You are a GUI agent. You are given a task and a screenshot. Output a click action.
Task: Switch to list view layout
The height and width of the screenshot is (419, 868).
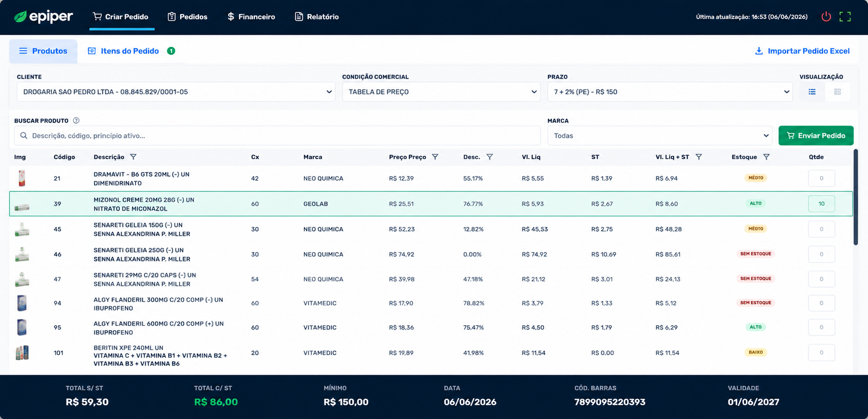click(x=812, y=92)
